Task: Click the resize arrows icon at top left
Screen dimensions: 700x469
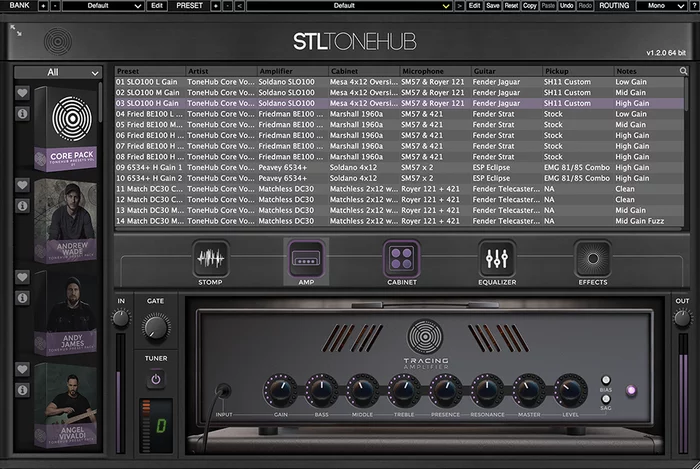Action: pos(16,30)
